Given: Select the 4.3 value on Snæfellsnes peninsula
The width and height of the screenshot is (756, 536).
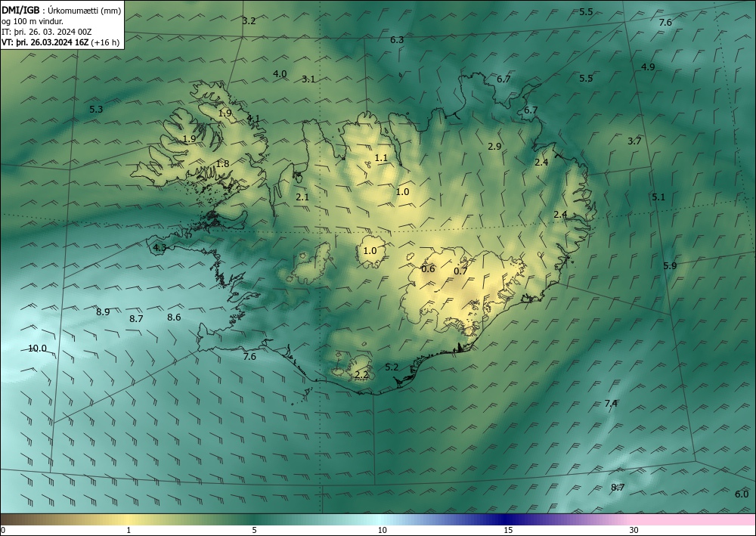Looking at the screenshot, I should (x=160, y=248).
